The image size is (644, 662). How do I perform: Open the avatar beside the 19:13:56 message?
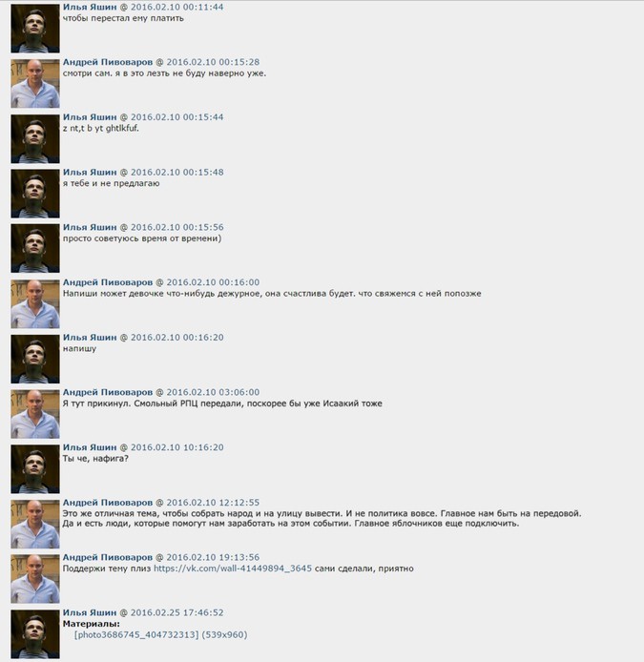click(x=35, y=579)
